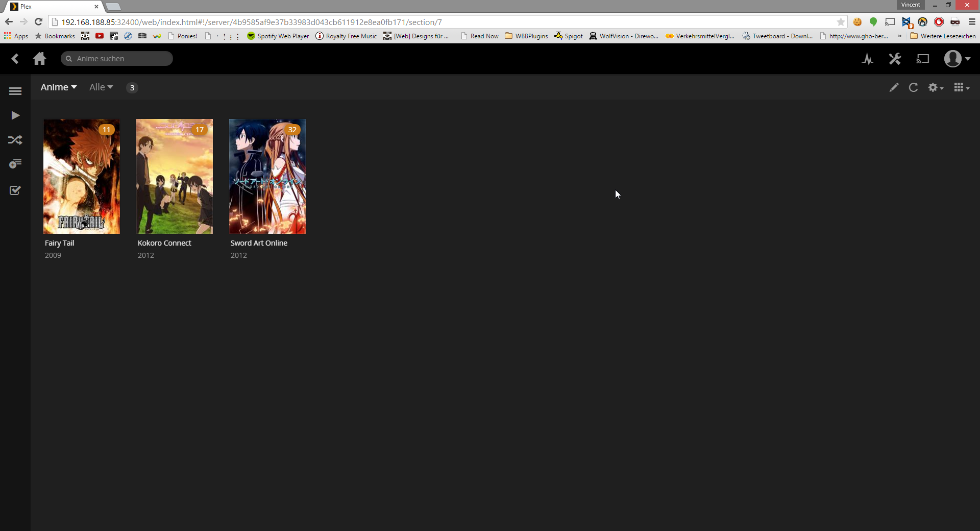Click the Kokoro Connect title link
The width and height of the screenshot is (980, 531).
164,243
